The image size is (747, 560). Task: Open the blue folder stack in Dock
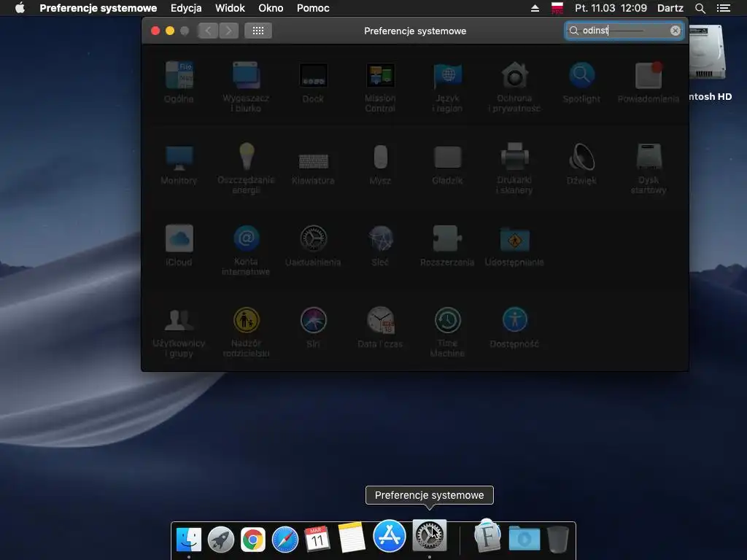[x=524, y=539]
